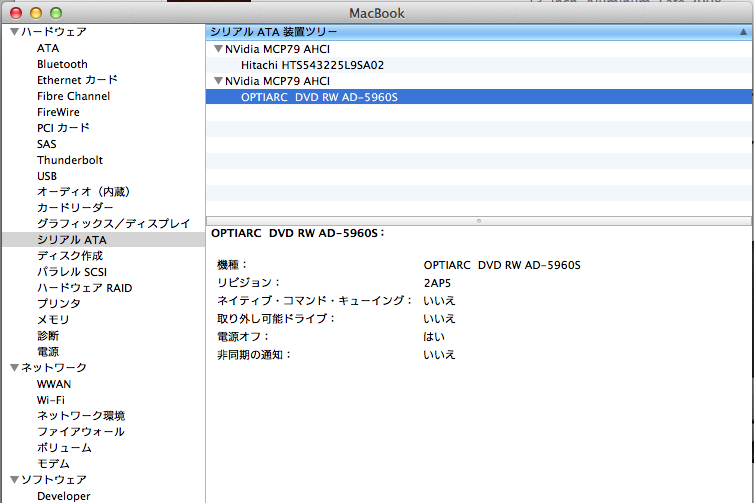Viewport: 754px width, 503px height.
Task: Open オーディオ（内蔵） entry
Action: (83, 192)
